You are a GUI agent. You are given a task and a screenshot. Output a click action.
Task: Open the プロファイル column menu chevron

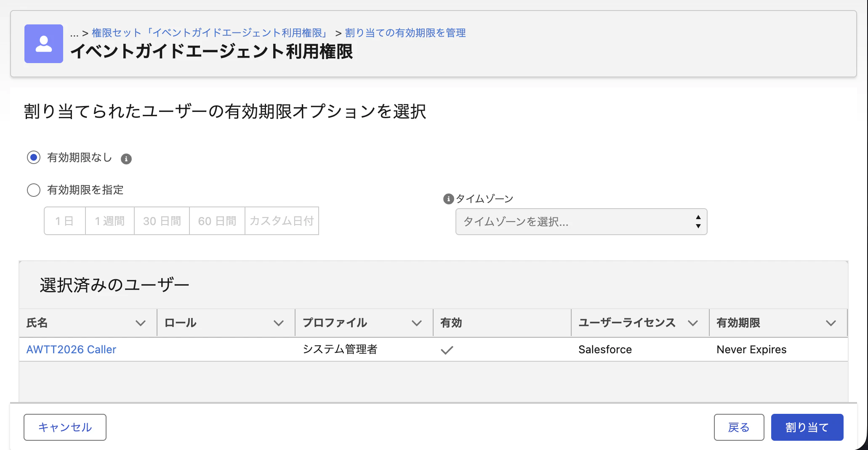point(417,323)
